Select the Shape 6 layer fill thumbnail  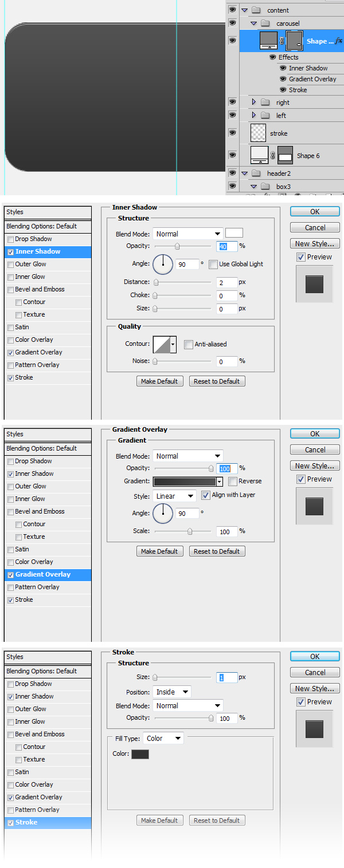tap(260, 155)
